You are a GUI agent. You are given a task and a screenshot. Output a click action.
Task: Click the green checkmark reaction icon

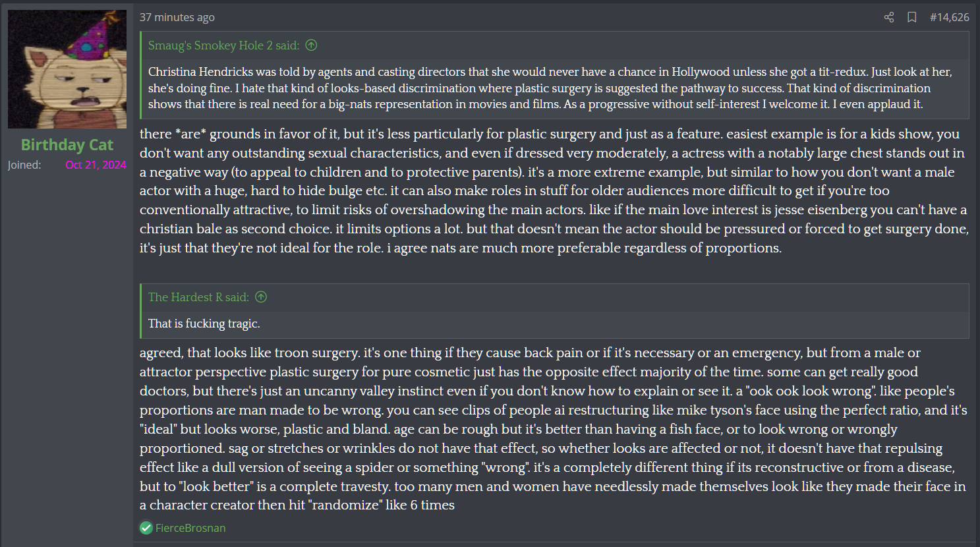pos(146,528)
